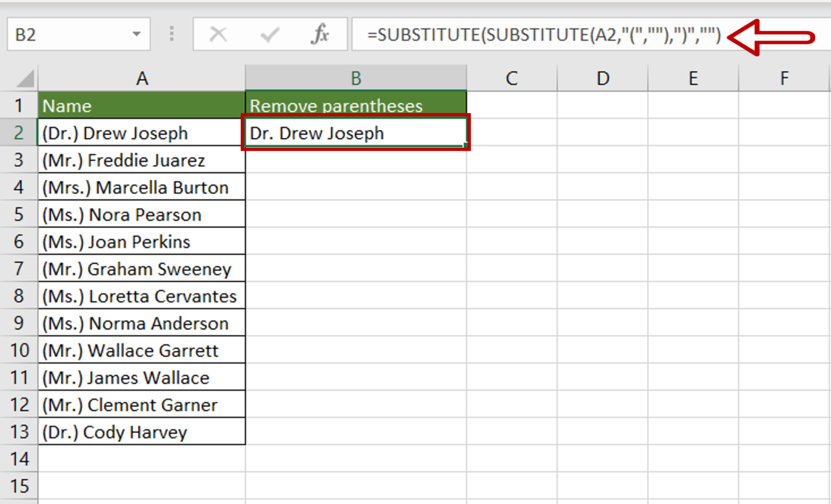Select cell containing (Dr.) Drew Joseph
831x504 pixels.
[142, 133]
